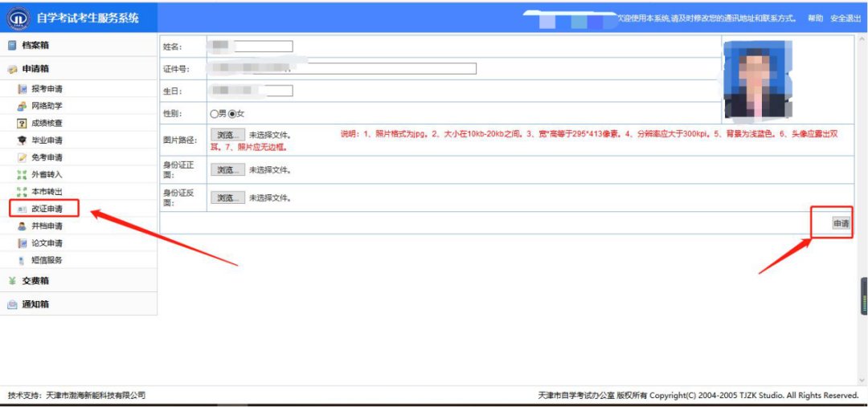Screen dimensions: 868x407
Task: Open 本市转出 menu item
Action: point(47,192)
